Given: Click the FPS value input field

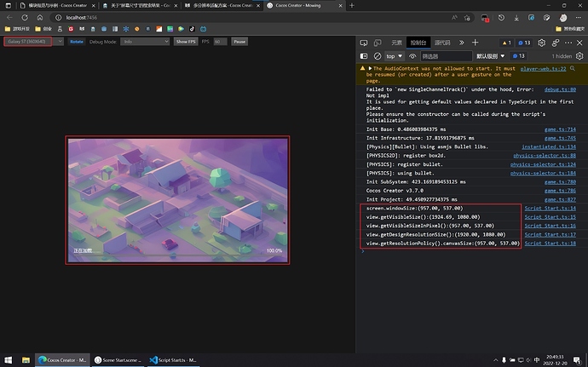Looking at the screenshot, I should [x=221, y=41].
